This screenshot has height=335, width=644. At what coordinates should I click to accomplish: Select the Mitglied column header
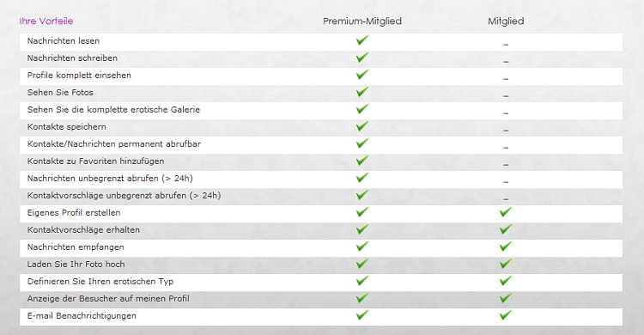506,21
